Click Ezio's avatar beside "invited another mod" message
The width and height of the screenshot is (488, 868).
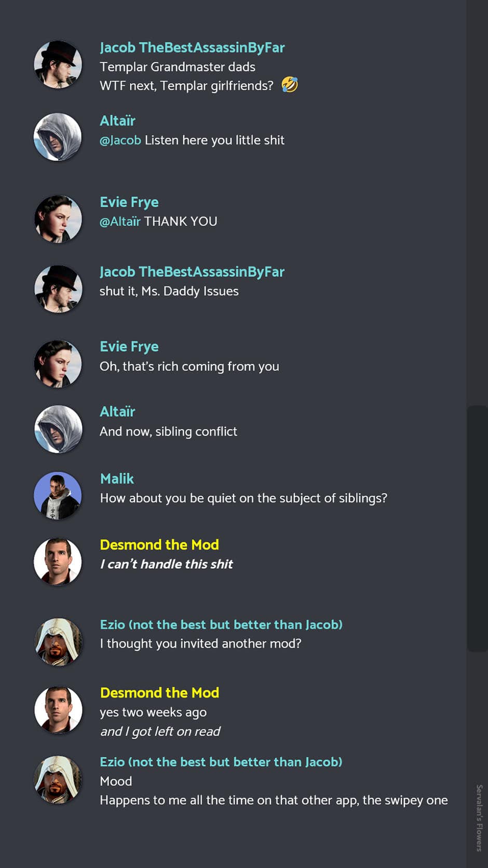(x=58, y=642)
